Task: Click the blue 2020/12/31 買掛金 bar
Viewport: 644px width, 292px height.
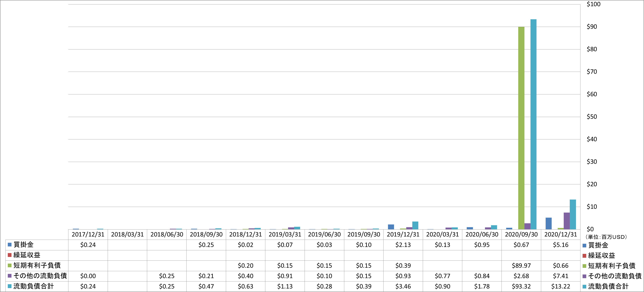Action: pyautogui.click(x=549, y=223)
